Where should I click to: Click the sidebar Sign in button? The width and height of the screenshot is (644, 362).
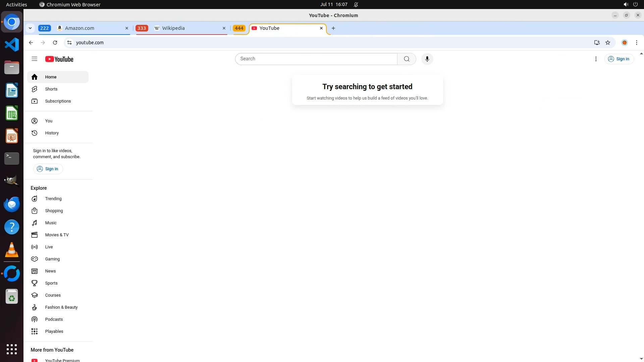pyautogui.click(x=48, y=169)
